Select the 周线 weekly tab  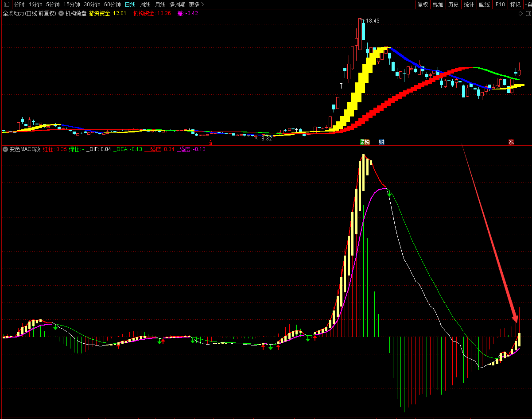coord(145,4)
